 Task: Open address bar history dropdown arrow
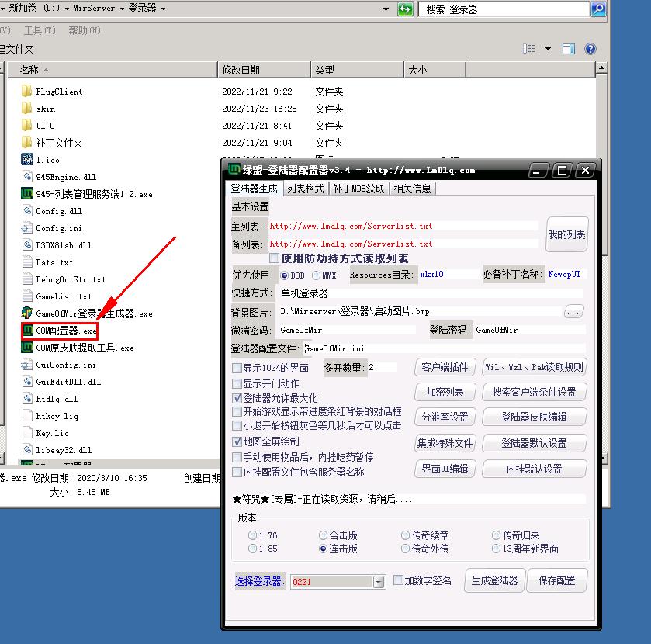[386, 9]
